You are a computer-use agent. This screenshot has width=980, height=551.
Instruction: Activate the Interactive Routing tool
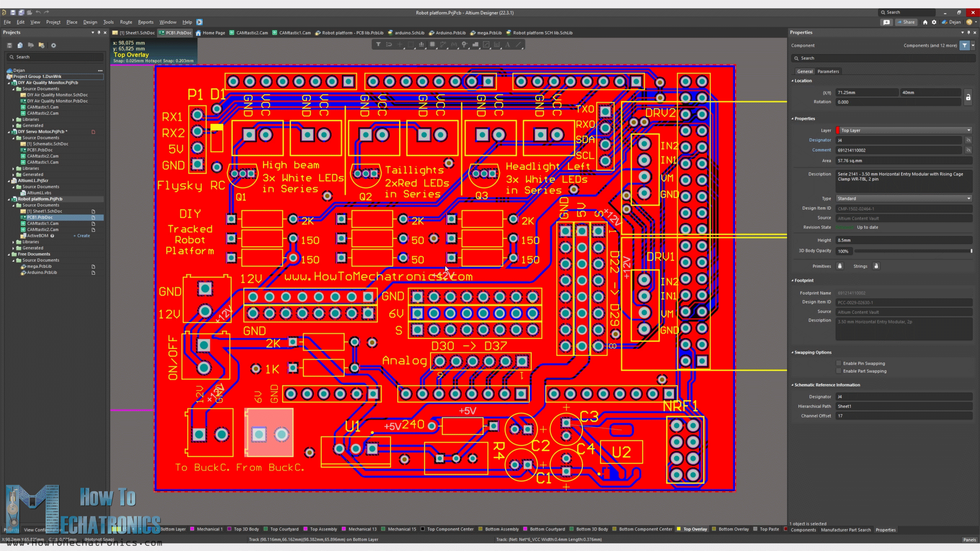tap(443, 44)
